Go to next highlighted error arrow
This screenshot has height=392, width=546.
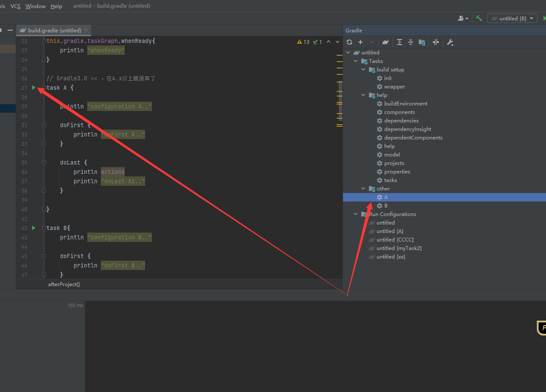click(x=338, y=42)
